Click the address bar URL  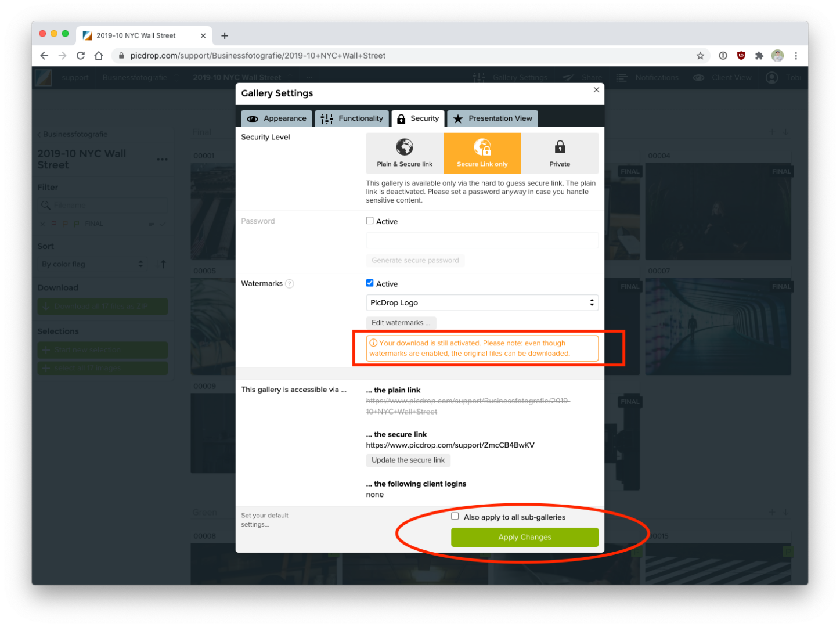(258, 56)
